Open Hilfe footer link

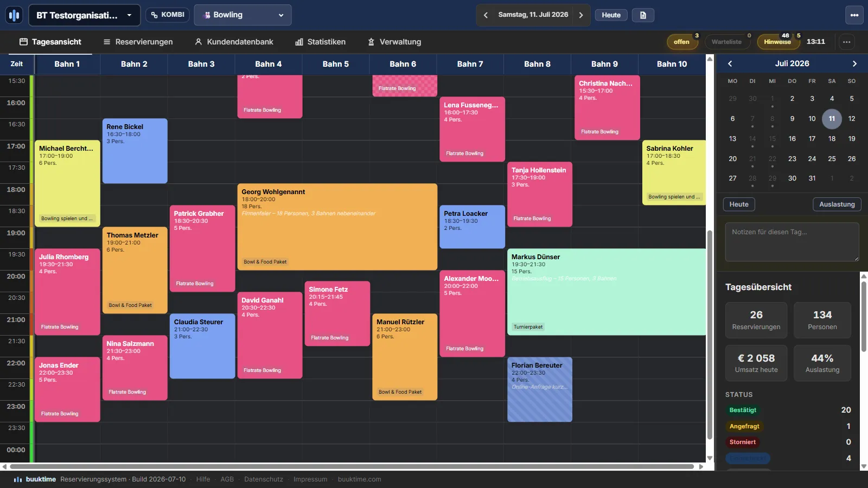pos(203,479)
